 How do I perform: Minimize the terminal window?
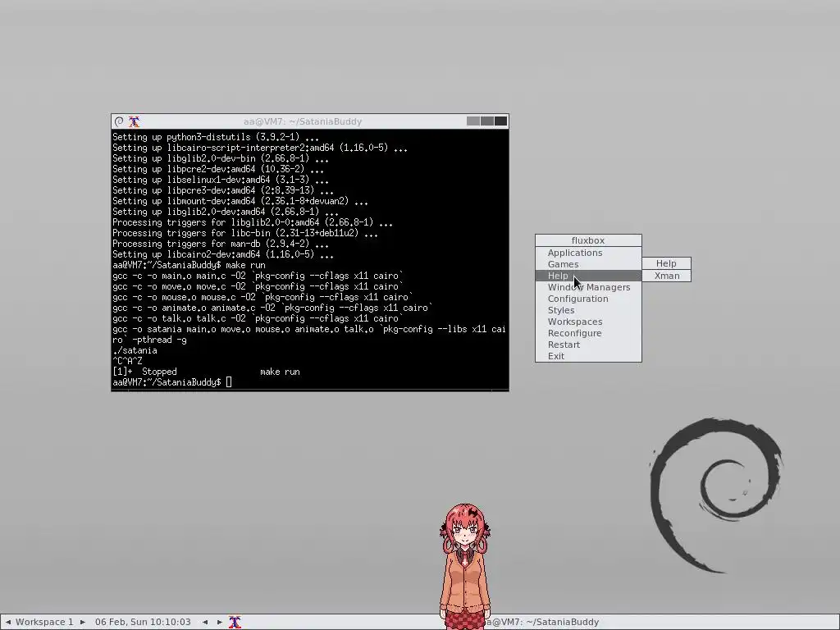[x=473, y=121]
